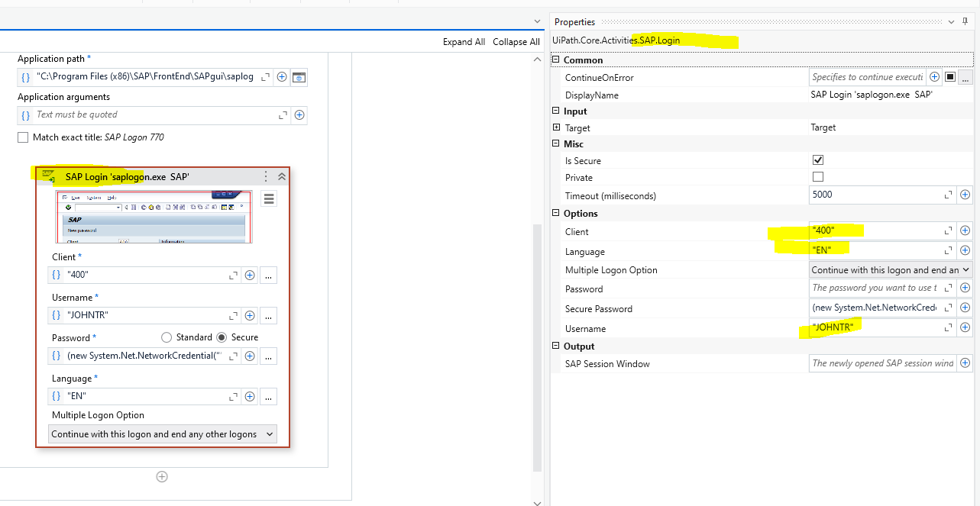980x506 pixels.
Task: Collapse the Options properties section
Action: [556, 214]
